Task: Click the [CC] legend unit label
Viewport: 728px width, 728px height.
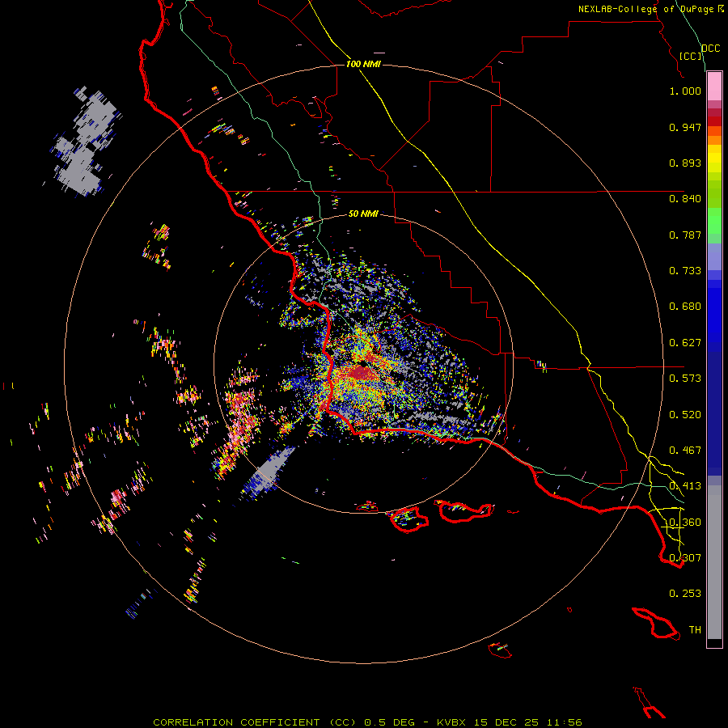Action: [691, 56]
